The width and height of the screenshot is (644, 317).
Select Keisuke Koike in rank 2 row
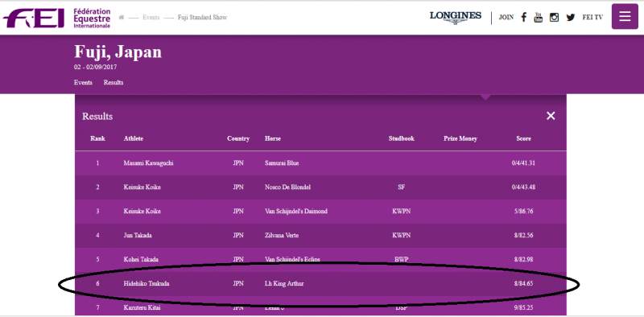142,187
